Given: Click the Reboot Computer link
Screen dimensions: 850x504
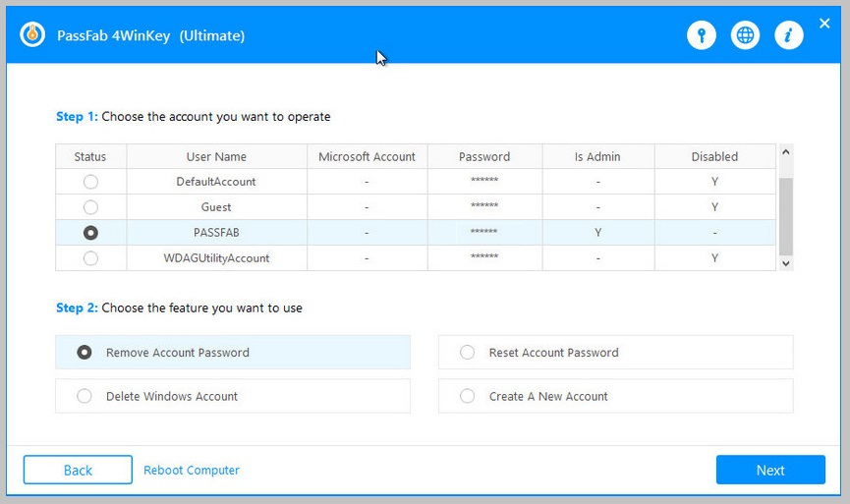Looking at the screenshot, I should (192, 470).
